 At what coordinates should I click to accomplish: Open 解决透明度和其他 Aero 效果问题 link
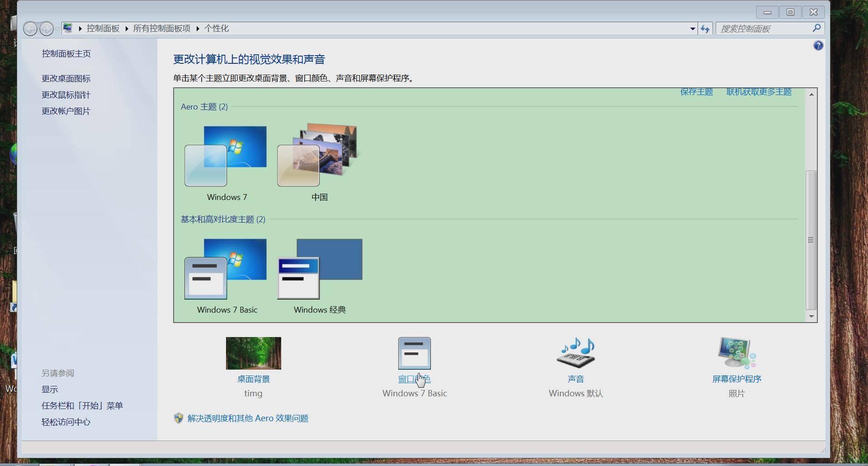click(x=248, y=418)
